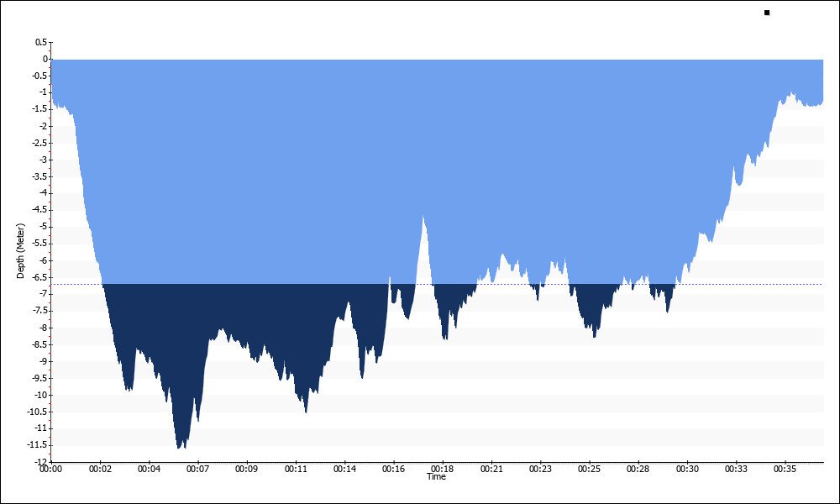Click the small black square marker at top right
840x504 pixels.
point(767,13)
